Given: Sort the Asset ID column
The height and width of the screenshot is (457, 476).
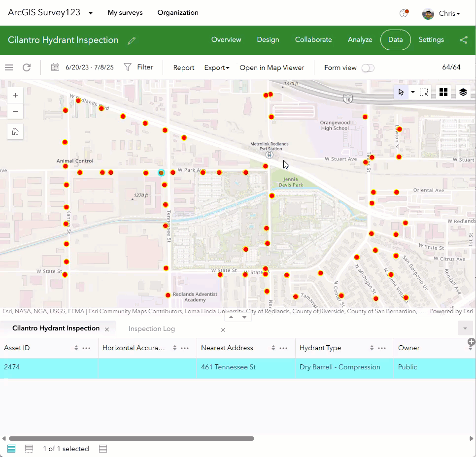Looking at the screenshot, I should pos(76,348).
